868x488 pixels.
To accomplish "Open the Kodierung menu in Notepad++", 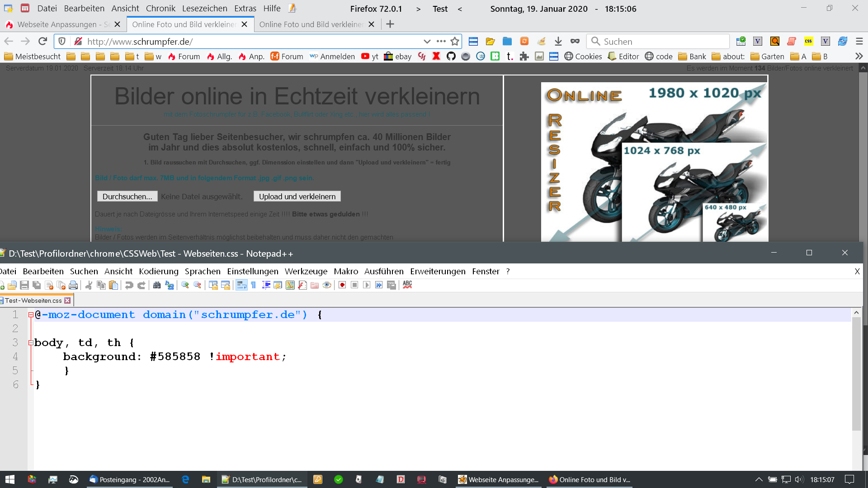I will 158,271.
